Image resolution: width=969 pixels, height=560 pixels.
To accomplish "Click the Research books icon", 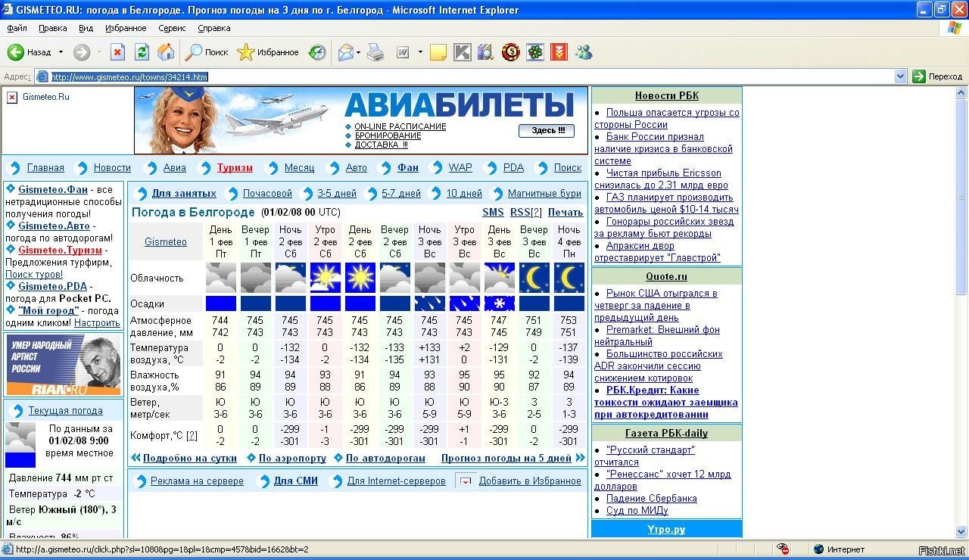I will point(486,52).
